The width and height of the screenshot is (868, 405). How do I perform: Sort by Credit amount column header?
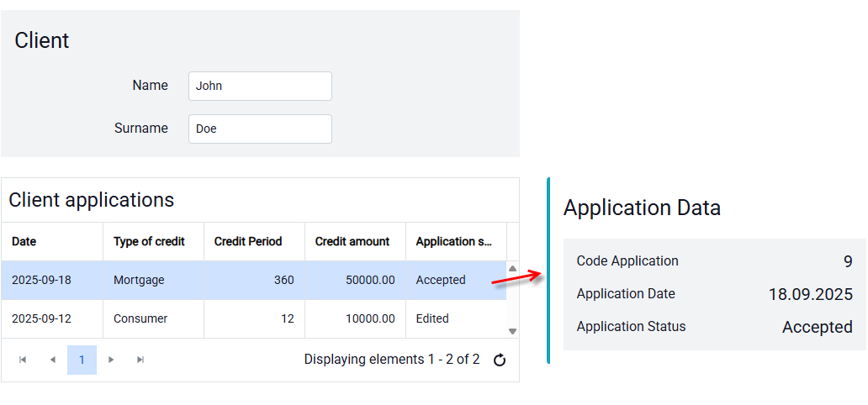[x=355, y=242]
